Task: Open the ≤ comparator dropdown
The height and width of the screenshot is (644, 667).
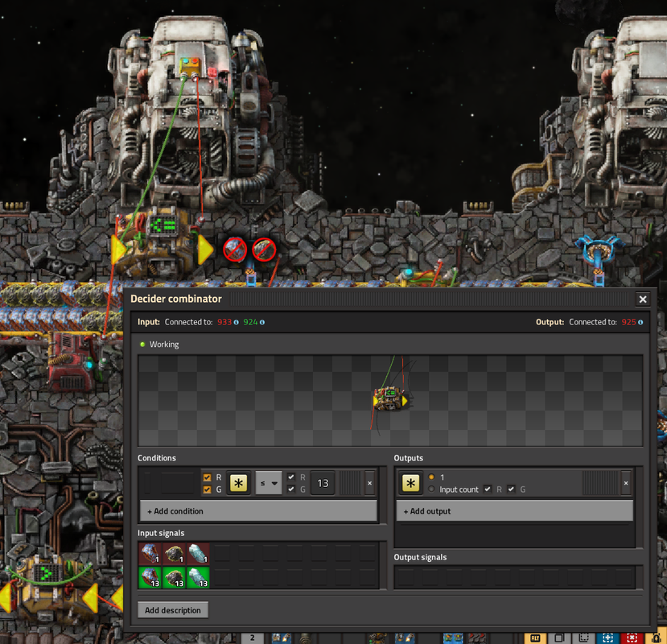Action: (269, 483)
